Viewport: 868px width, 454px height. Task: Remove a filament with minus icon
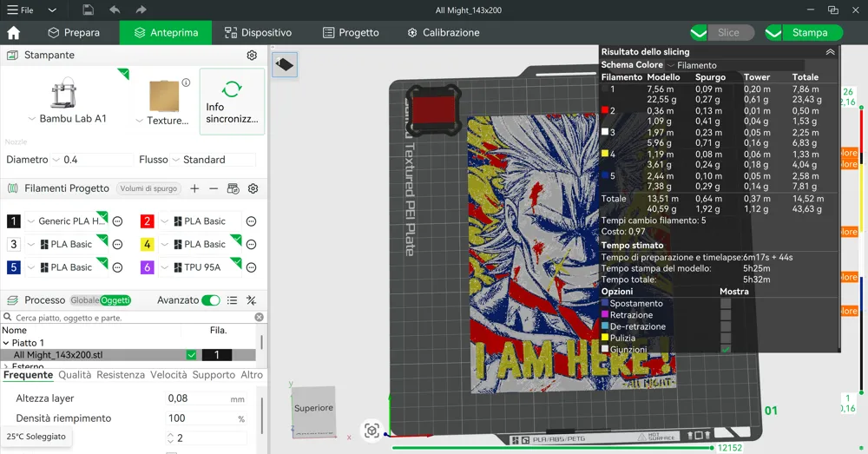[214, 188]
